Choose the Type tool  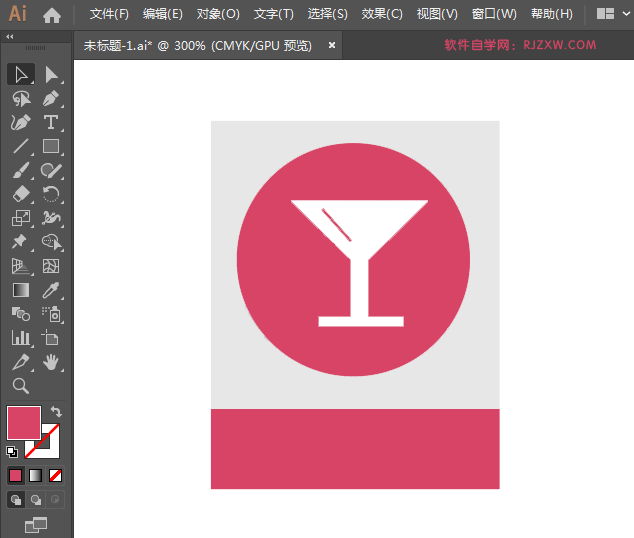click(x=51, y=122)
